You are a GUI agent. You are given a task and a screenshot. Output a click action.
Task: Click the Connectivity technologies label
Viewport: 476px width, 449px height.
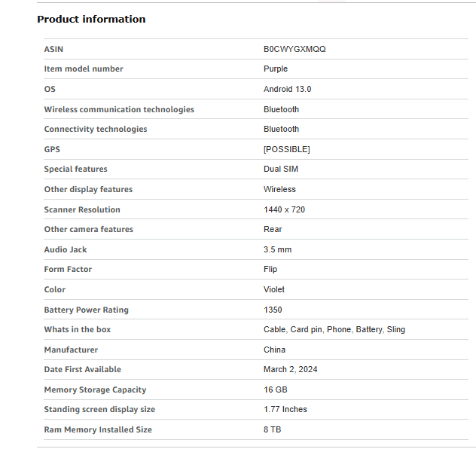(x=96, y=130)
